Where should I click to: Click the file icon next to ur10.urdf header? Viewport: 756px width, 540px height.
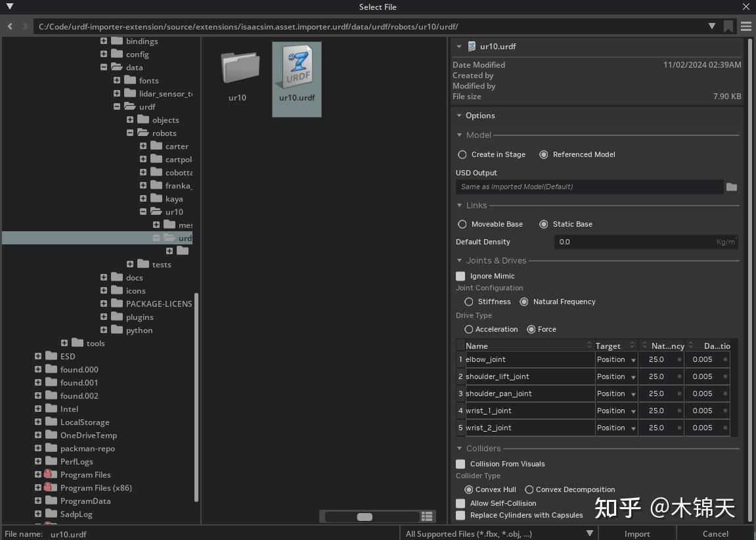[472, 46]
